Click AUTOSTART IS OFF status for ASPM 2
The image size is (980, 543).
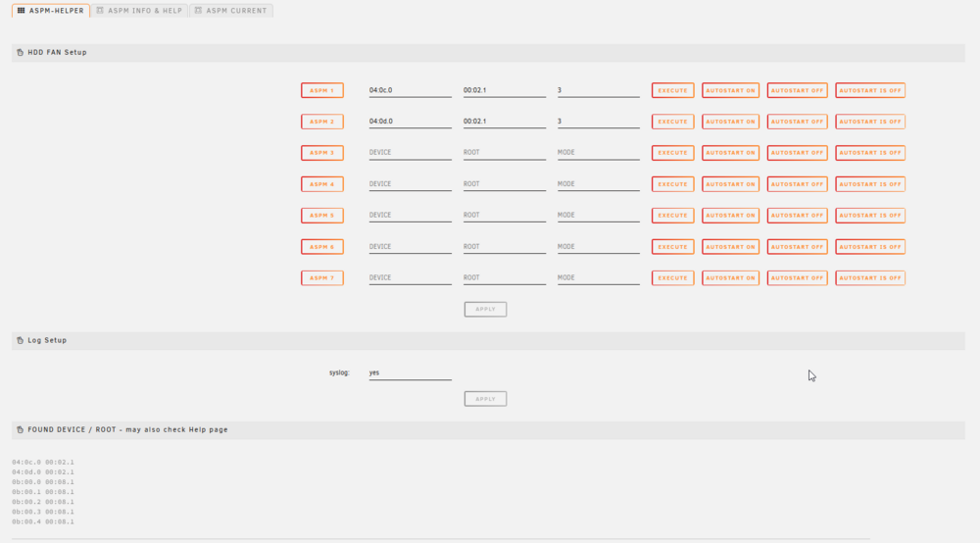point(870,122)
